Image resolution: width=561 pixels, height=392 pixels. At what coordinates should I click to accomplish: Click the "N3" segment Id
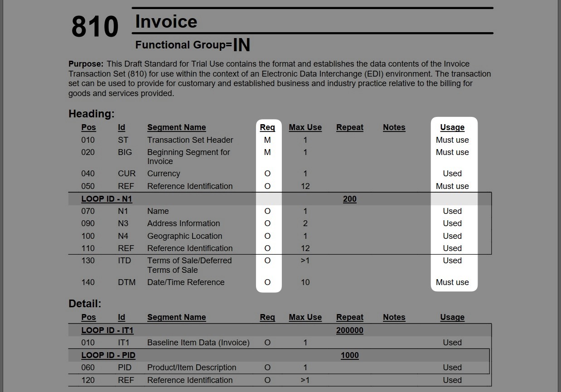(123, 223)
